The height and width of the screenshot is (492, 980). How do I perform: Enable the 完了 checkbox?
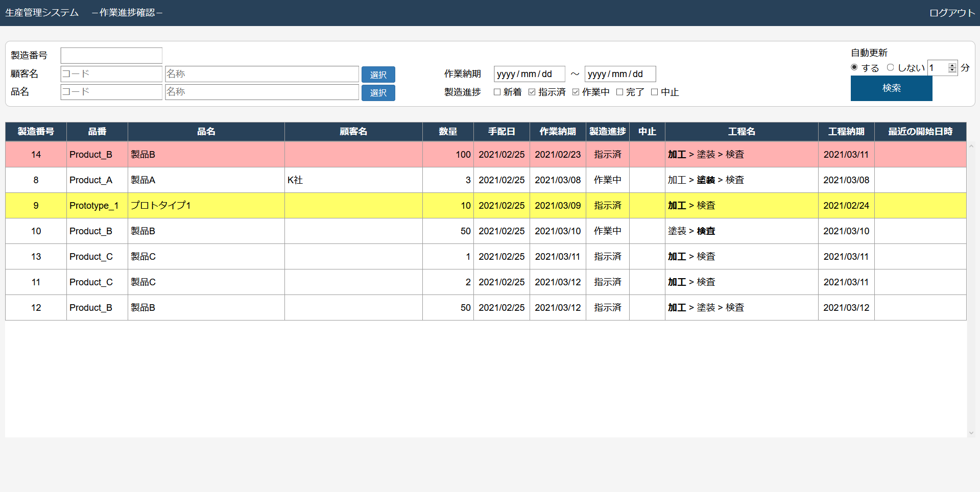click(619, 92)
